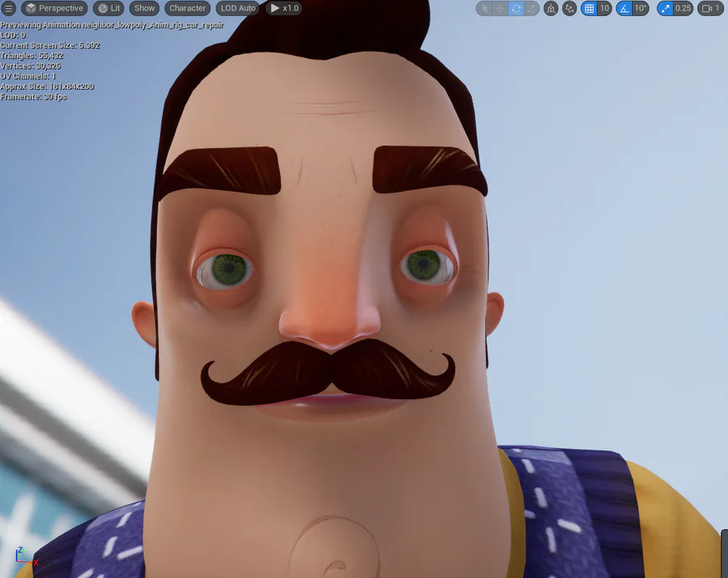
Task: Select the Translate (move) tool
Action: coord(500,8)
